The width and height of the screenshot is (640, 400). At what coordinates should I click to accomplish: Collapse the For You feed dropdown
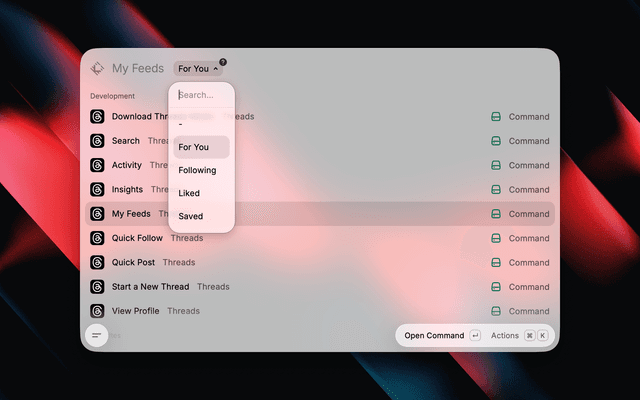(198, 69)
